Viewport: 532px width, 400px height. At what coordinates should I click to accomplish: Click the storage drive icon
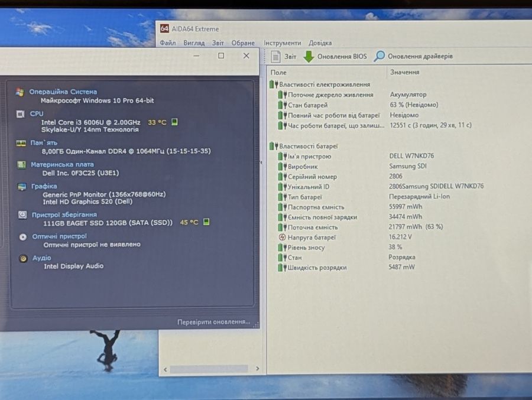(22, 214)
